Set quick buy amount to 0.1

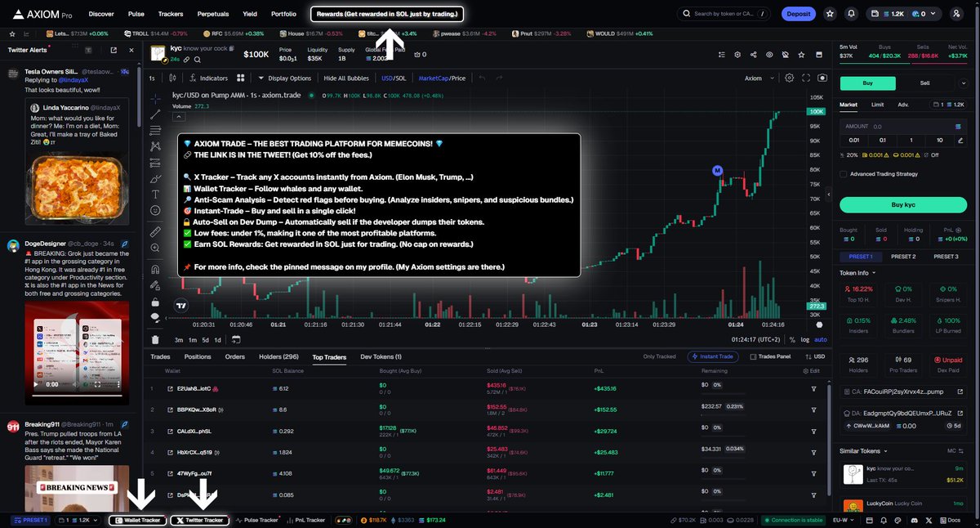click(882, 140)
